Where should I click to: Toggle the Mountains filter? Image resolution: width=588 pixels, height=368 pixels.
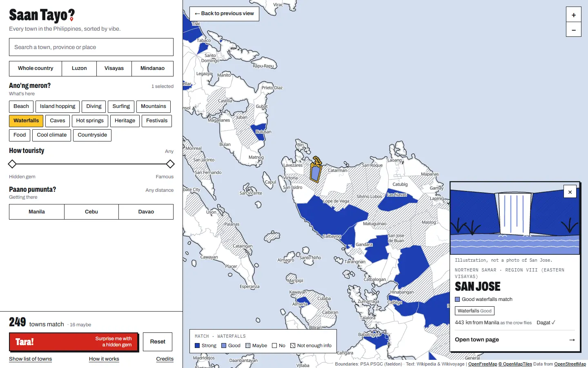tap(154, 106)
